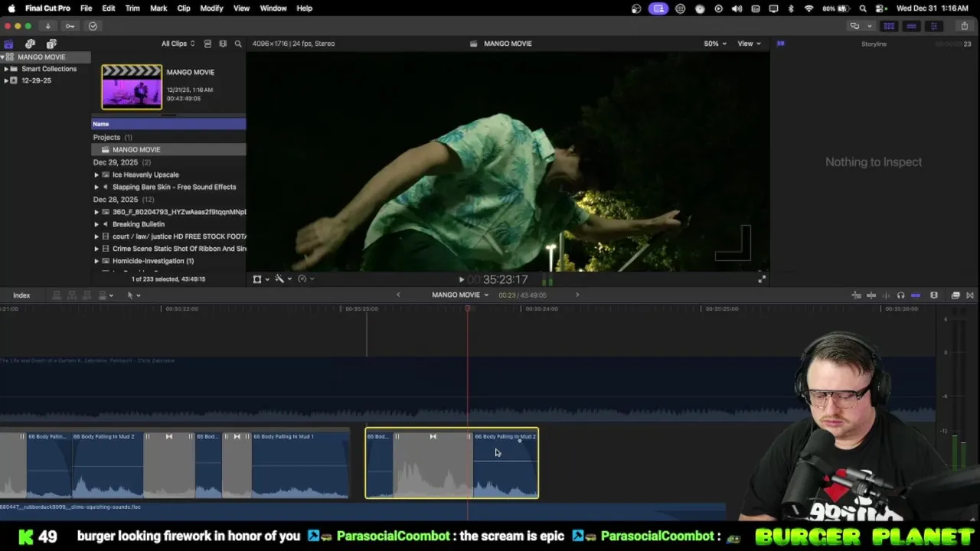This screenshot has height=551, width=980.
Task: Select the MANGO MOVIE project thumbnail
Action: tap(132, 86)
